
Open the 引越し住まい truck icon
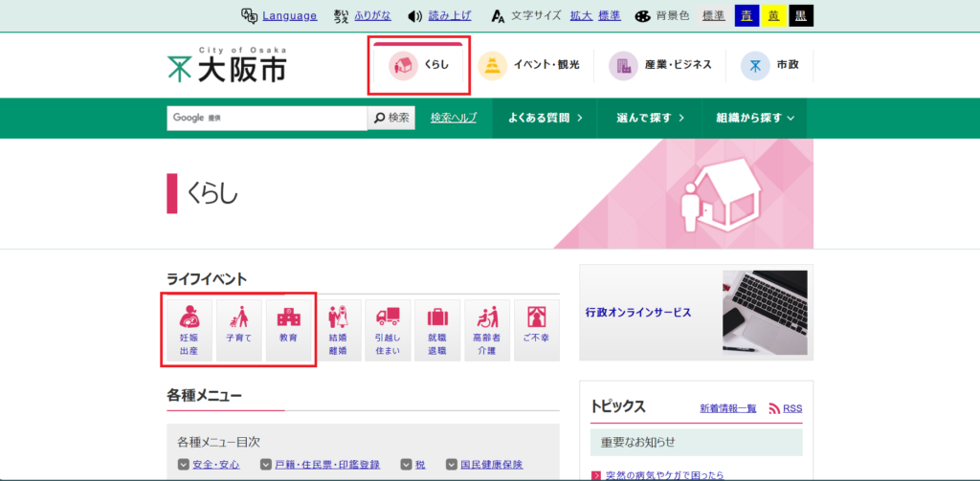click(388, 330)
